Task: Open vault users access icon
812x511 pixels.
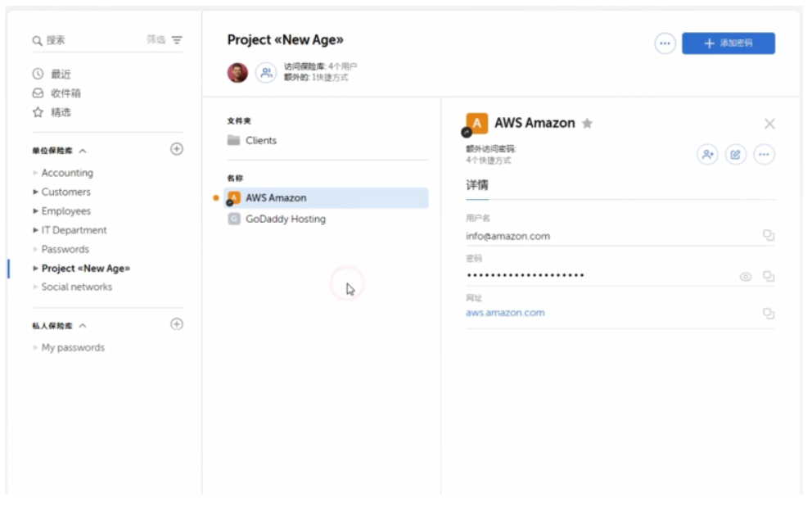Action: (x=266, y=73)
